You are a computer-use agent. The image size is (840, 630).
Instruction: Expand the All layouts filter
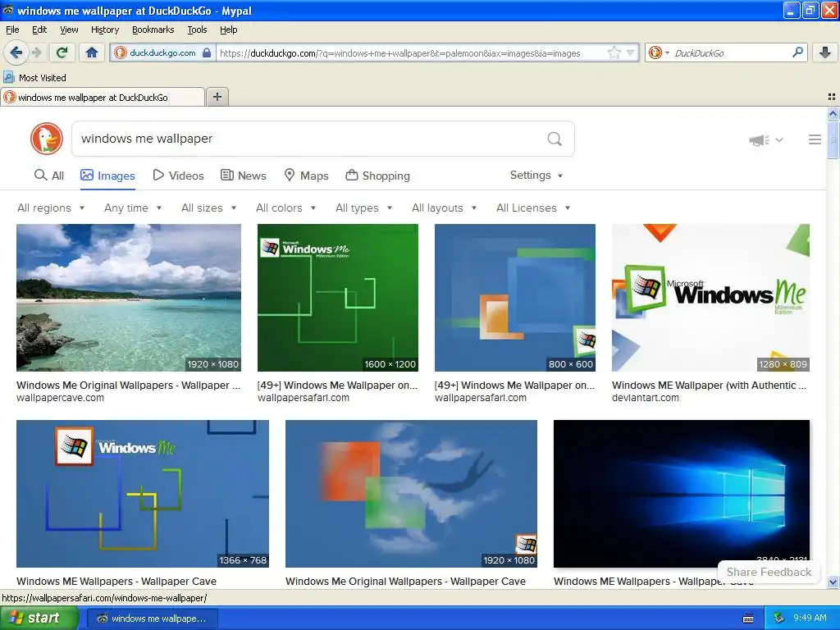(444, 208)
